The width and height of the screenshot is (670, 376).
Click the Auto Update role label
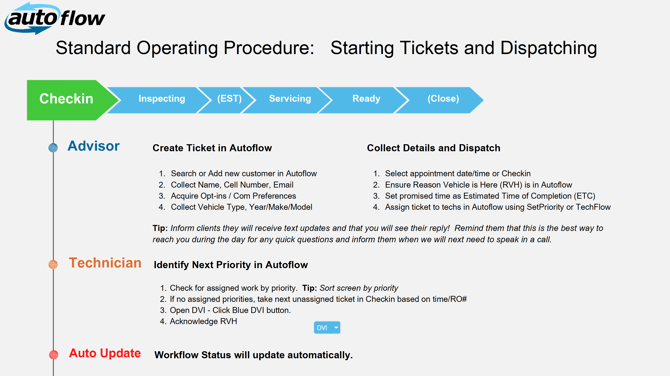click(x=105, y=353)
